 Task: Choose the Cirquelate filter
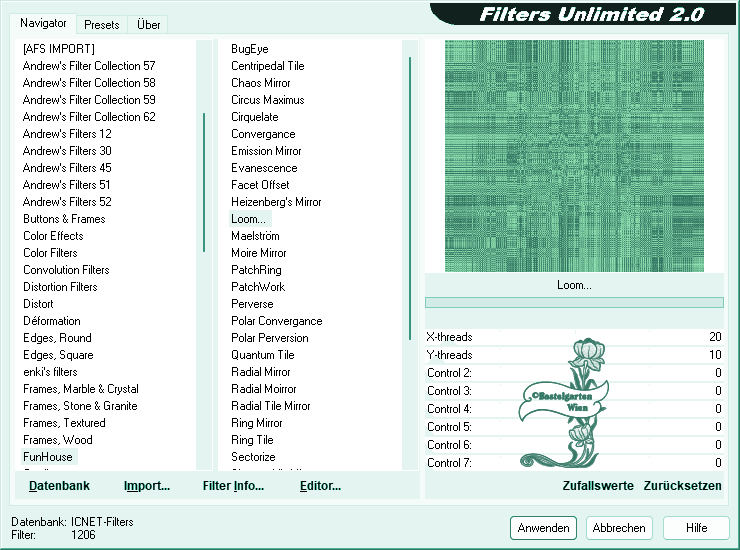coord(255,117)
